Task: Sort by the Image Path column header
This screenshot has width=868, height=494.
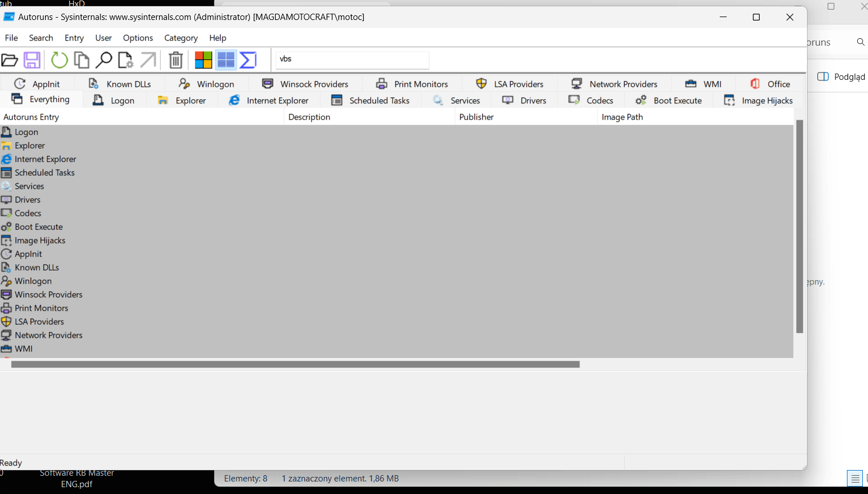Action: coord(695,117)
